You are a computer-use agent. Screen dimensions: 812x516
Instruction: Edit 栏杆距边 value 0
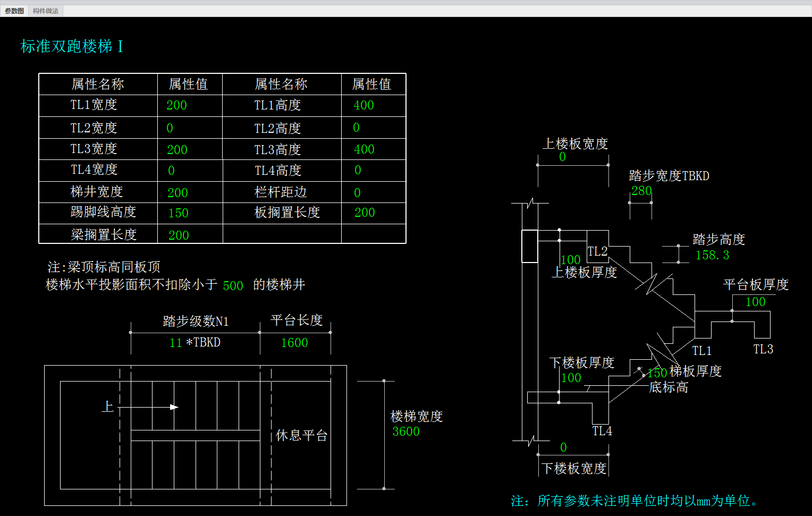pyautogui.click(x=358, y=193)
